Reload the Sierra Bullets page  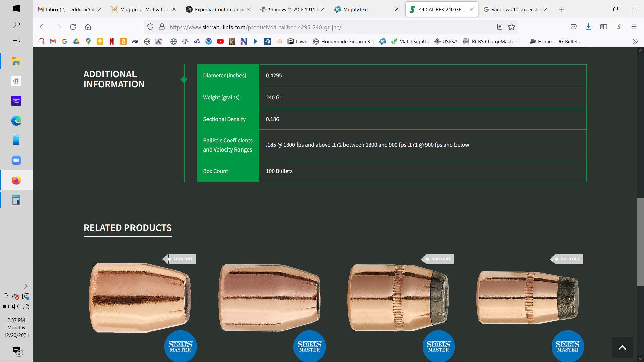coord(73,27)
